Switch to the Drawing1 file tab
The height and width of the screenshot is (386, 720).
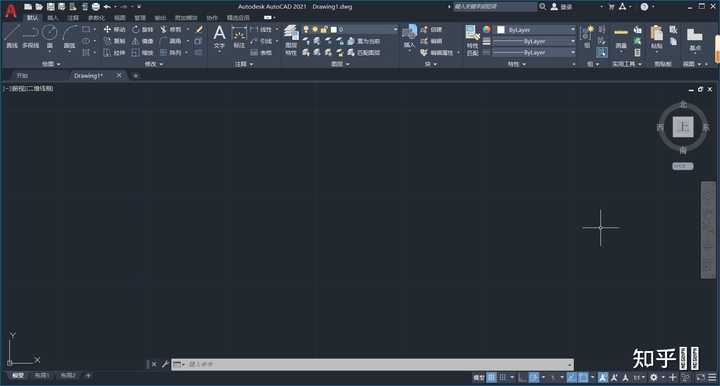pyautogui.click(x=89, y=76)
